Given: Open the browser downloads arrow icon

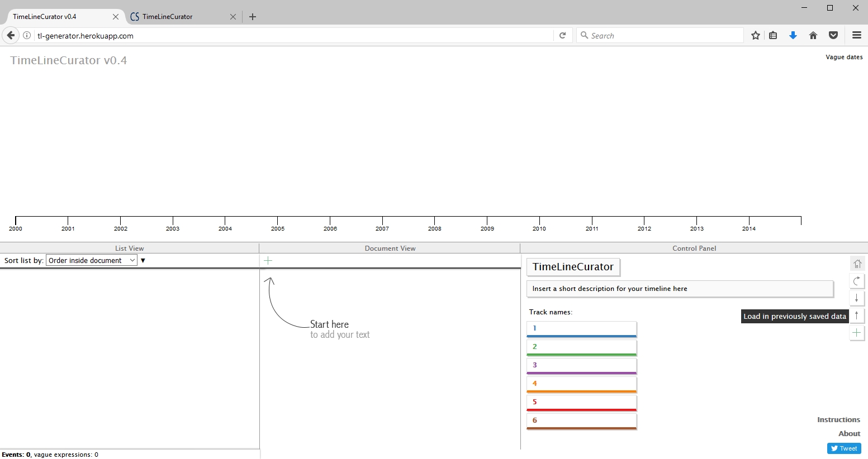Looking at the screenshot, I should click(x=793, y=35).
